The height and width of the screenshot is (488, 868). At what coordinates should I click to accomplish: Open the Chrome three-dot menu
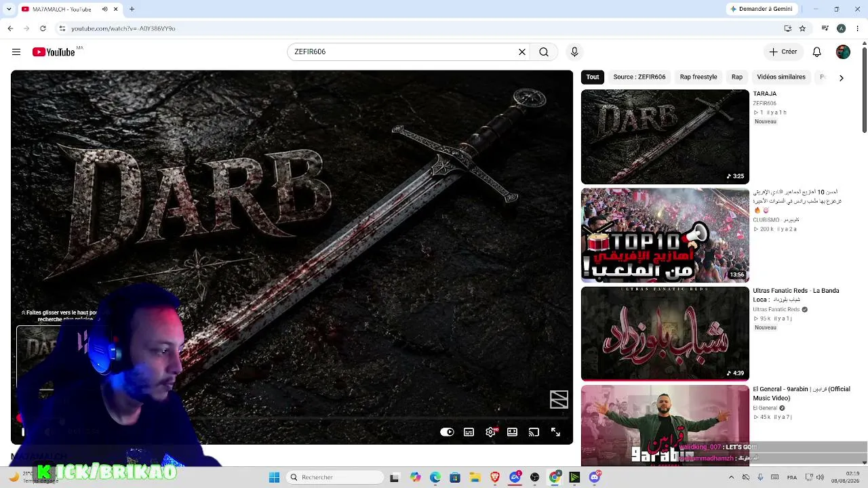pyautogui.click(x=857, y=28)
